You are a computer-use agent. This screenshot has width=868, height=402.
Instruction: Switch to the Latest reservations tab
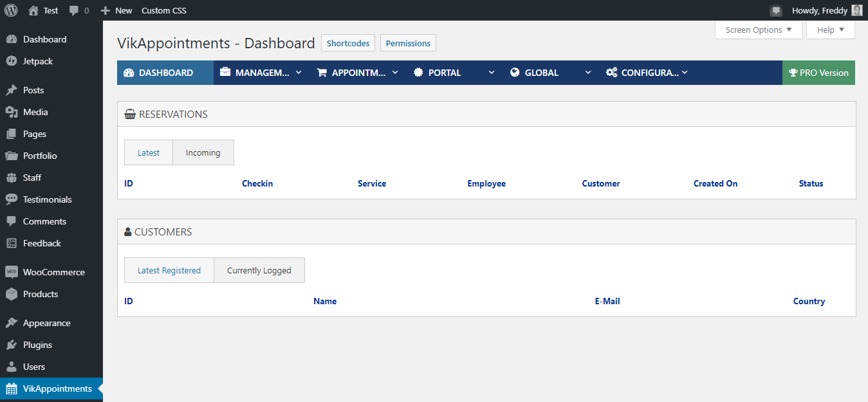click(149, 152)
